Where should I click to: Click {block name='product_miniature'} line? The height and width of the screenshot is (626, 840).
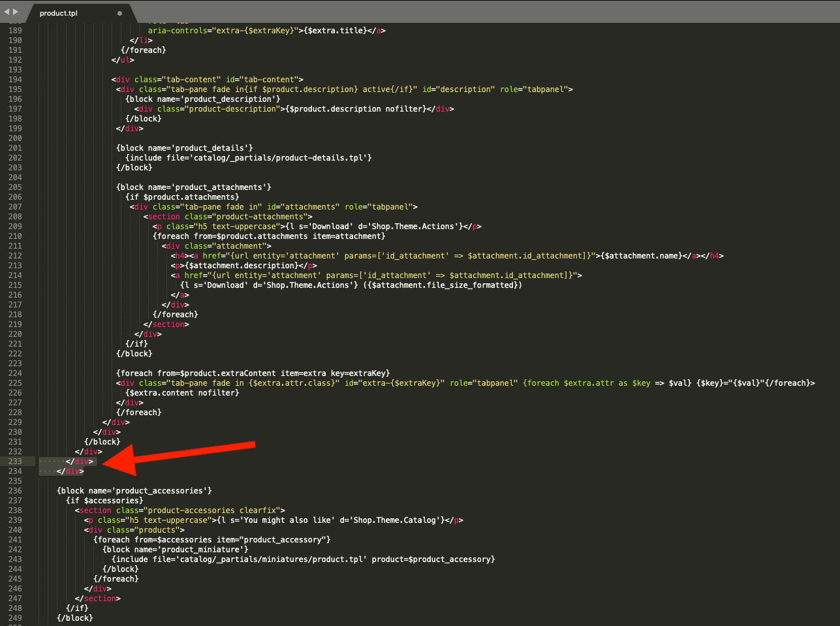175,550
